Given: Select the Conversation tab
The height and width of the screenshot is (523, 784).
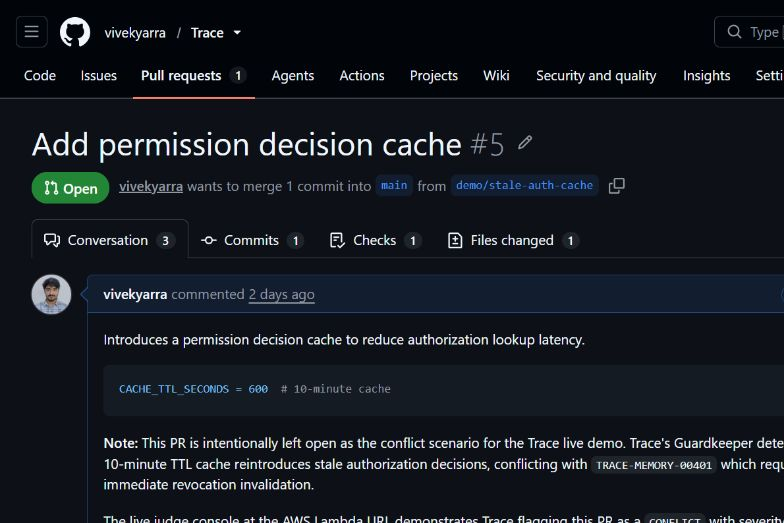Looking at the screenshot, I should coord(110,240).
